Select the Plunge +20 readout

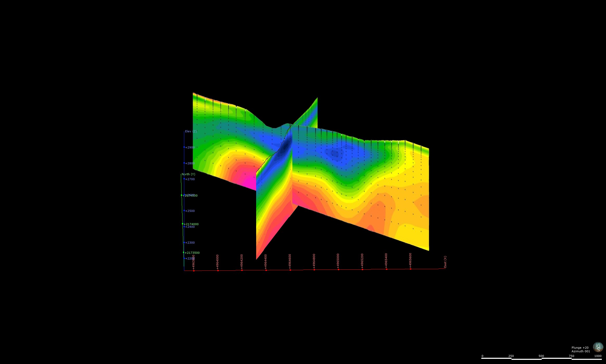pos(580,348)
